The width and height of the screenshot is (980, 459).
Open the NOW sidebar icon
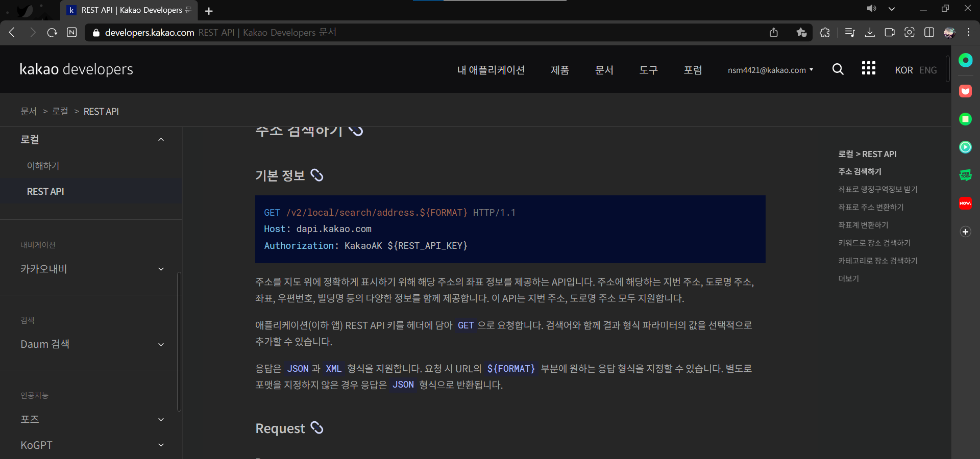click(965, 203)
